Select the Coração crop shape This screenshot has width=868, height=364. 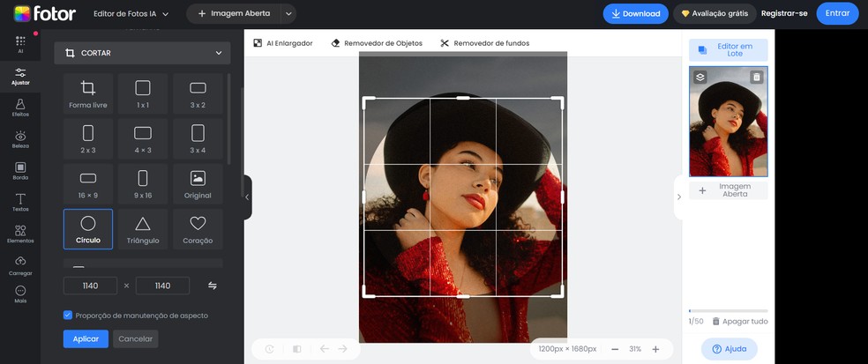coord(198,229)
